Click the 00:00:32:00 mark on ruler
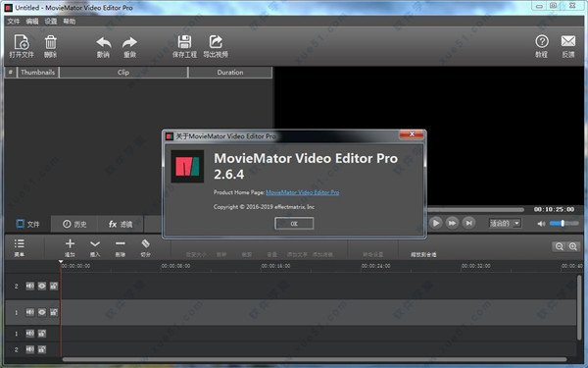 click(476, 266)
